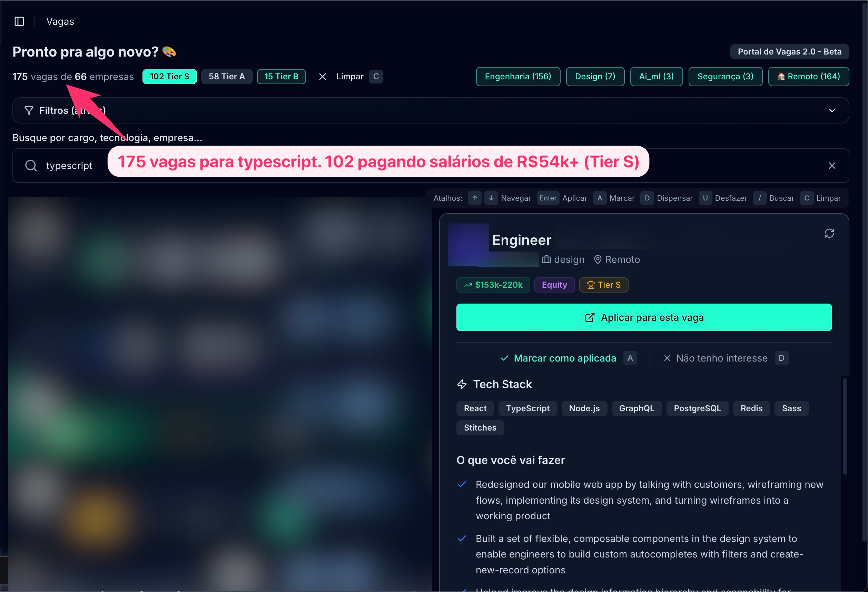Toggle the 58 Tier A filter

tap(226, 77)
